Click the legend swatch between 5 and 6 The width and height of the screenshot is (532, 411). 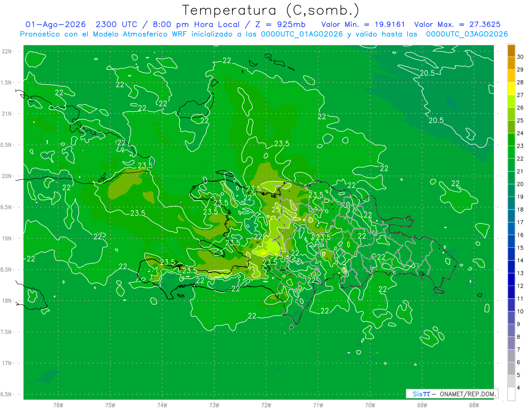click(x=511, y=368)
